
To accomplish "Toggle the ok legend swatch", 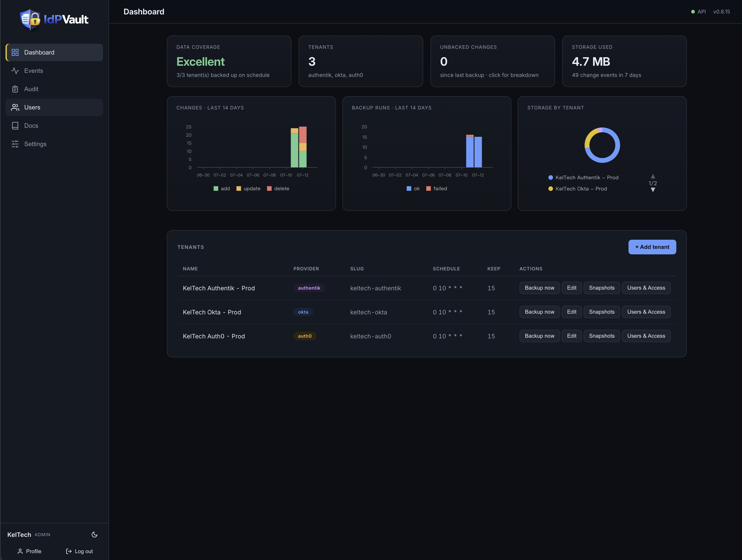I will pyautogui.click(x=409, y=189).
